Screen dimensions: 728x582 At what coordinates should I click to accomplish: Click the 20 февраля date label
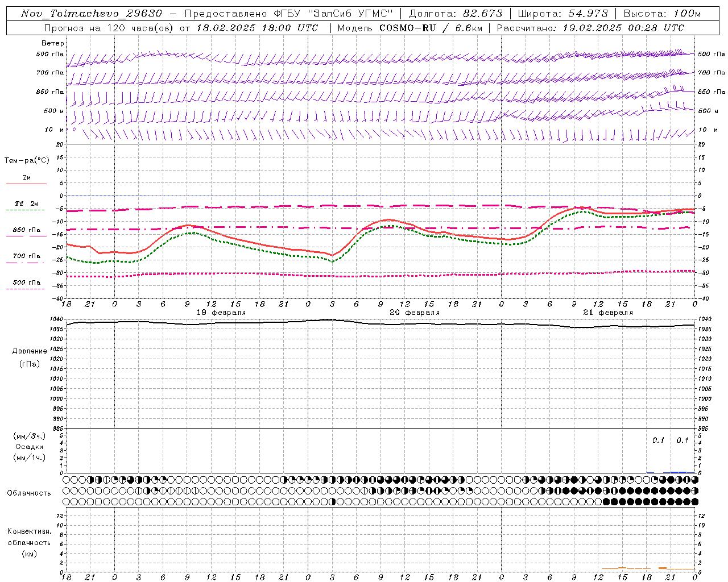[415, 313]
